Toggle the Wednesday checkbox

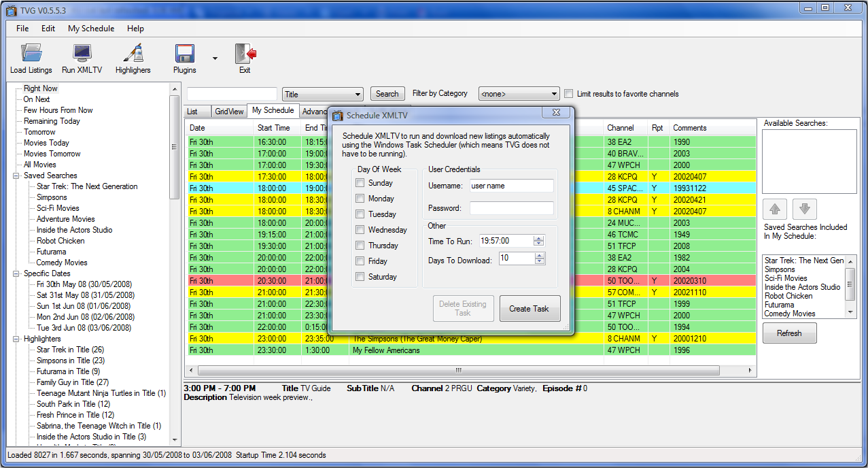pyautogui.click(x=360, y=230)
